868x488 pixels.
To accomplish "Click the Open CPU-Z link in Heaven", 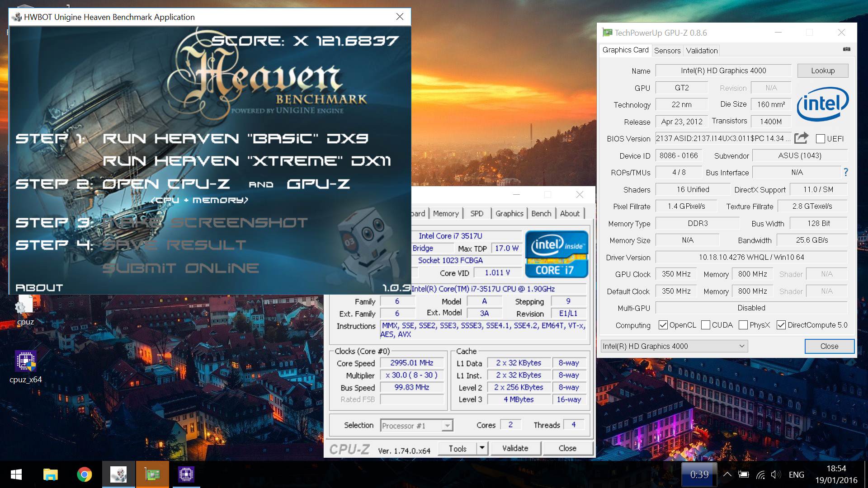I will pos(166,184).
